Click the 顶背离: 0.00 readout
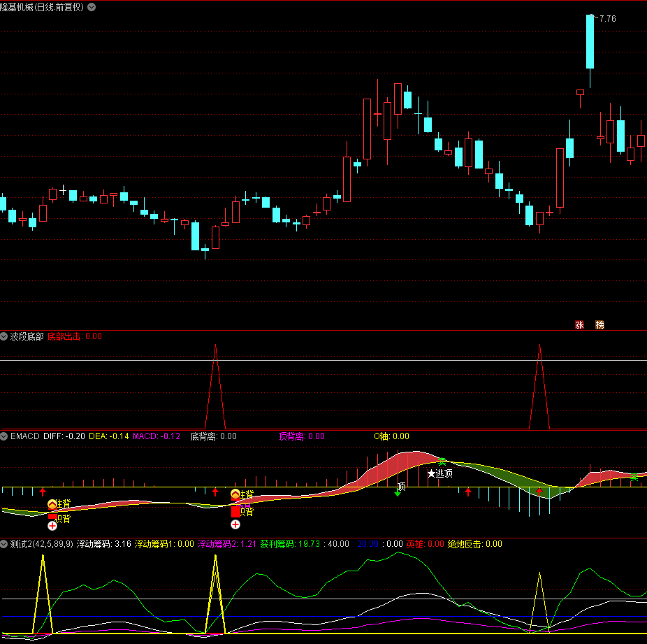 point(302,436)
